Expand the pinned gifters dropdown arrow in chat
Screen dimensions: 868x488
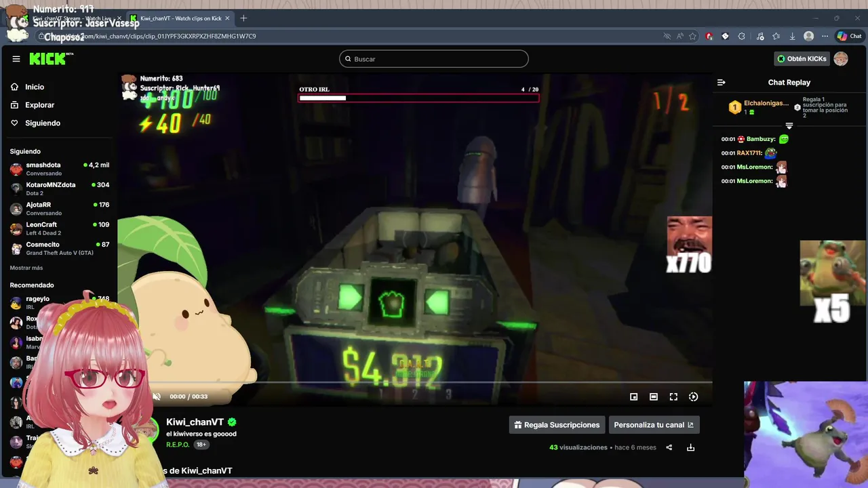coord(789,126)
